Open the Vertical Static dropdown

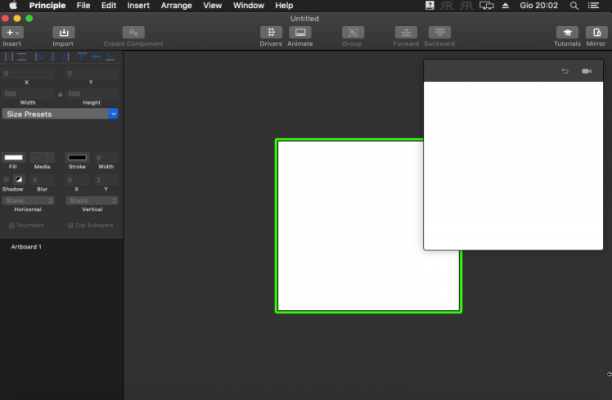92,201
